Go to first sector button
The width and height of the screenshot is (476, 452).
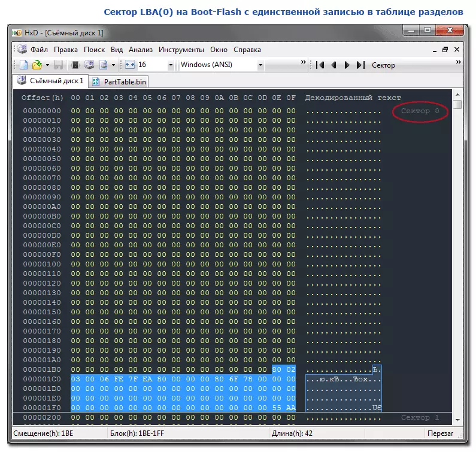pyautogui.click(x=320, y=65)
